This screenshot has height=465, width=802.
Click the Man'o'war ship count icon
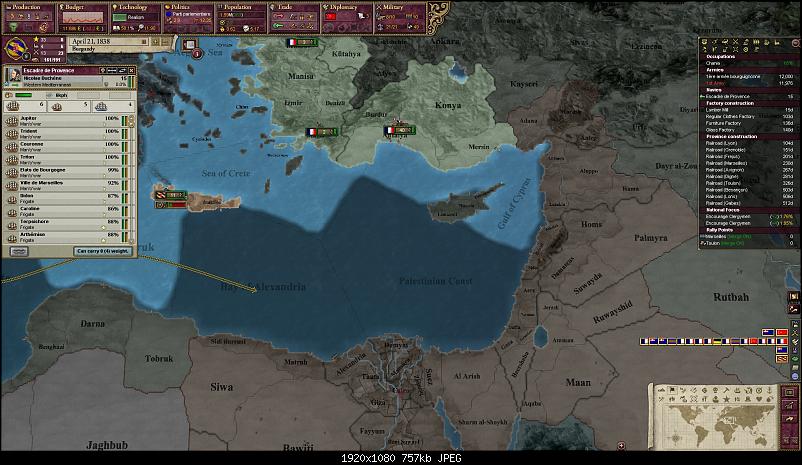pyautogui.click(x=13, y=106)
